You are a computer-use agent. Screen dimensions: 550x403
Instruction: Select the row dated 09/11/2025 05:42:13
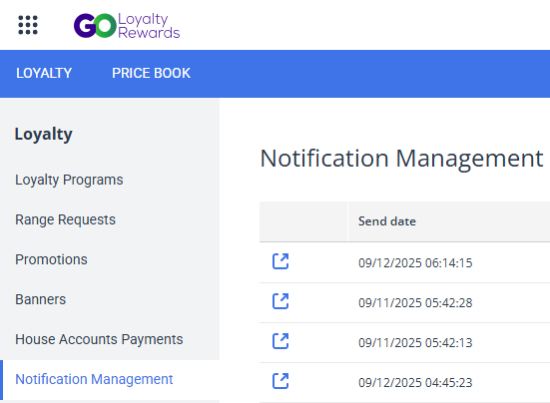click(x=405, y=342)
